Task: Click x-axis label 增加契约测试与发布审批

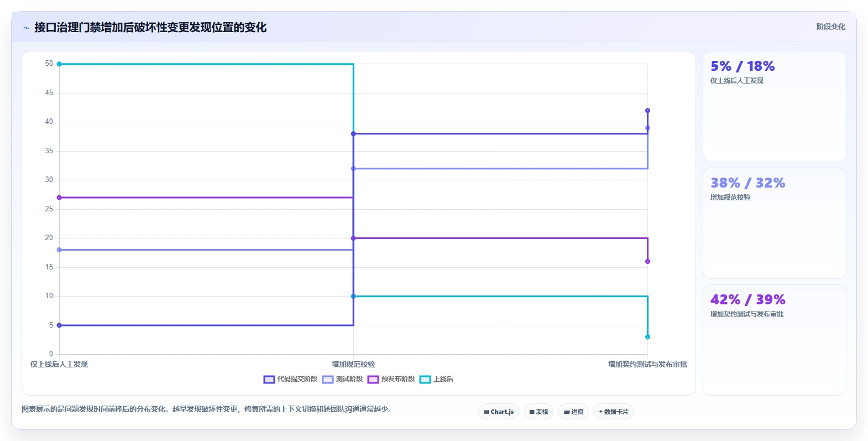Action: (x=647, y=364)
